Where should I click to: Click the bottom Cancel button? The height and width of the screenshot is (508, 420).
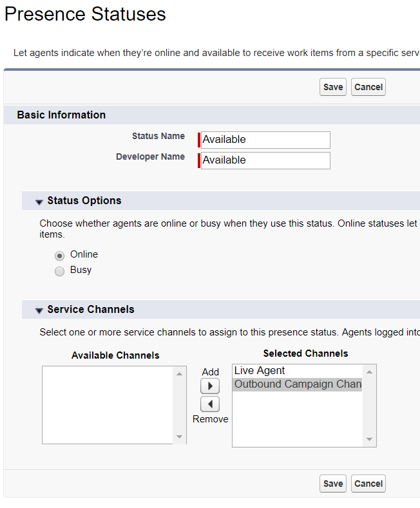click(368, 484)
